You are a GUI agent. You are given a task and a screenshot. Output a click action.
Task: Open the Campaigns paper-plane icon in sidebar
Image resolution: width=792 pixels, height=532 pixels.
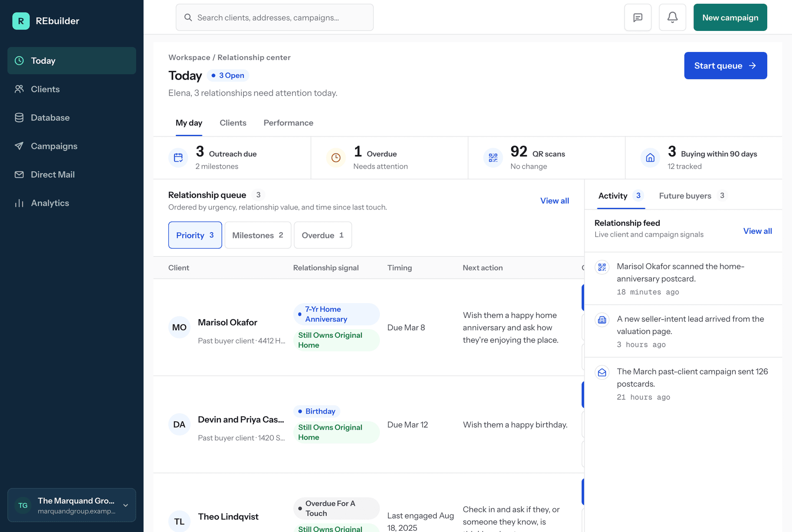tap(19, 146)
